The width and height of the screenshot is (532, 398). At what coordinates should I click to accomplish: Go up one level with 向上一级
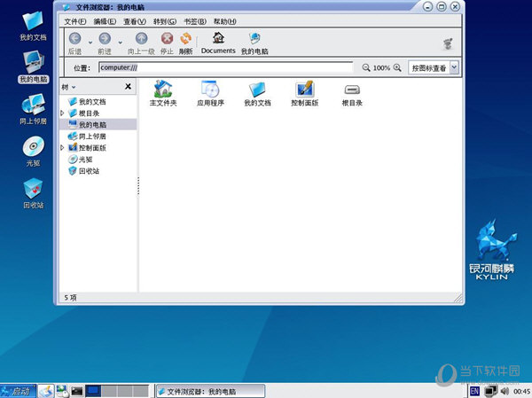pos(141,43)
